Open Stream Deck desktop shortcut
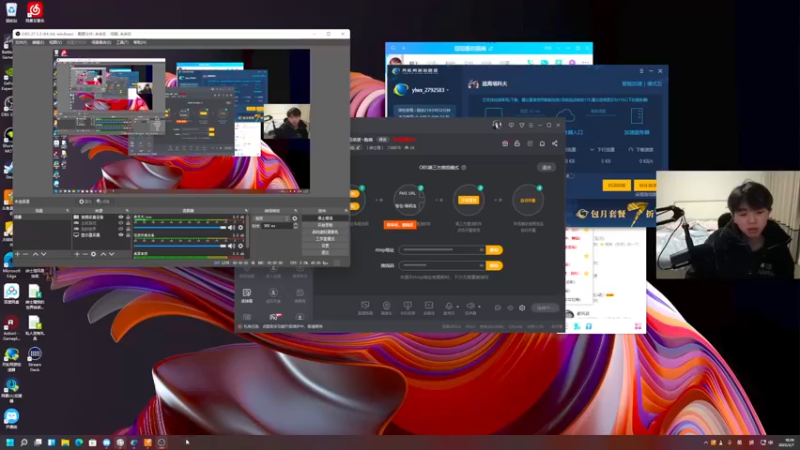This screenshot has width=800, height=450. [35, 359]
